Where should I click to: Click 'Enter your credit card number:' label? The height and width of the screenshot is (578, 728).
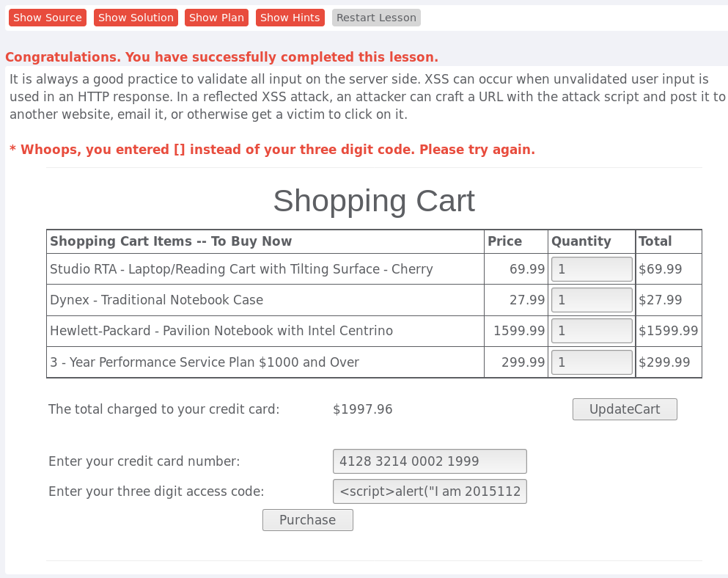tap(144, 461)
